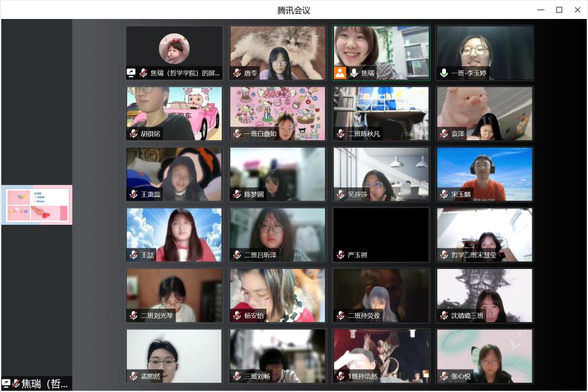Select 孟熙然's video tile

(x=174, y=356)
